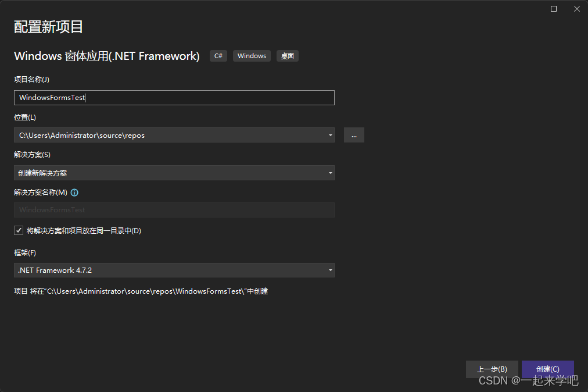The width and height of the screenshot is (588, 392).
Task: Click the 解决方案名称(M) label
Action: point(41,193)
